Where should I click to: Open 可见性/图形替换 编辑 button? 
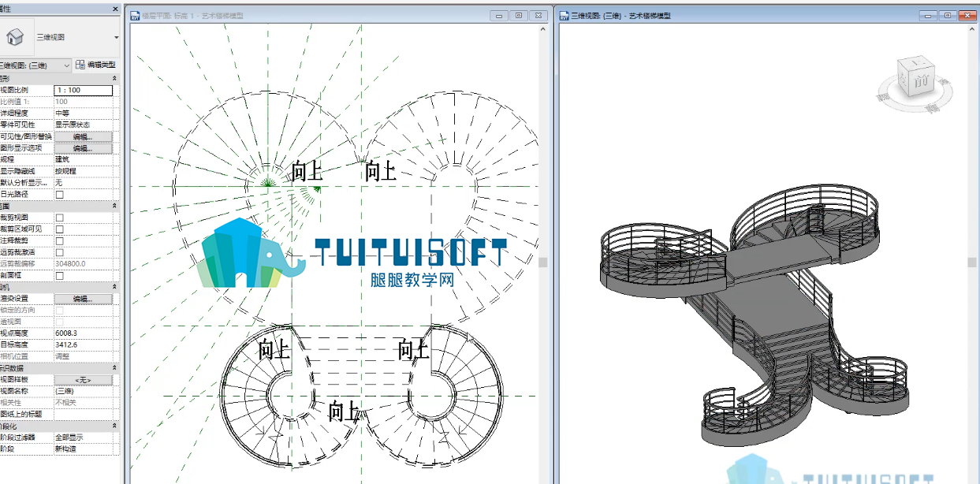pyautogui.click(x=83, y=136)
